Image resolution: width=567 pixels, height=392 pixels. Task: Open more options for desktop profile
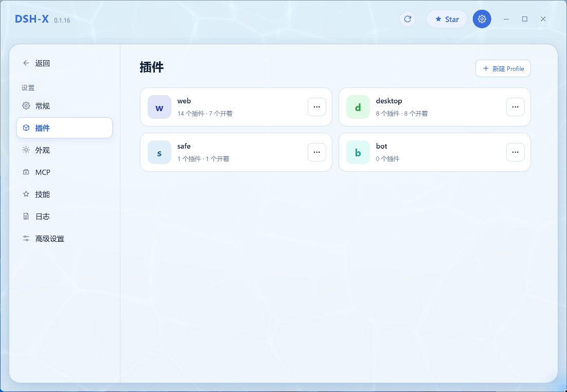[x=515, y=107]
